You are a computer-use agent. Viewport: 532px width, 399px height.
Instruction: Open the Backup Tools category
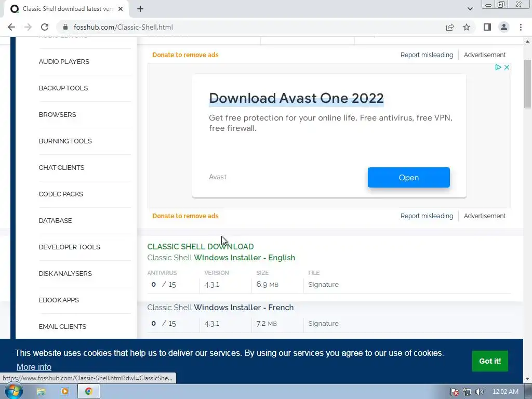[63, 88]
